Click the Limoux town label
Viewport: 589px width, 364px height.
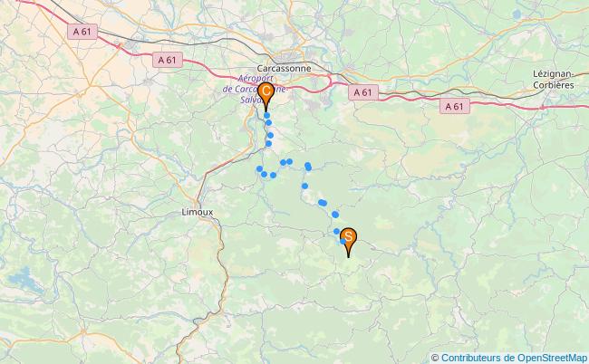[198, 212]
